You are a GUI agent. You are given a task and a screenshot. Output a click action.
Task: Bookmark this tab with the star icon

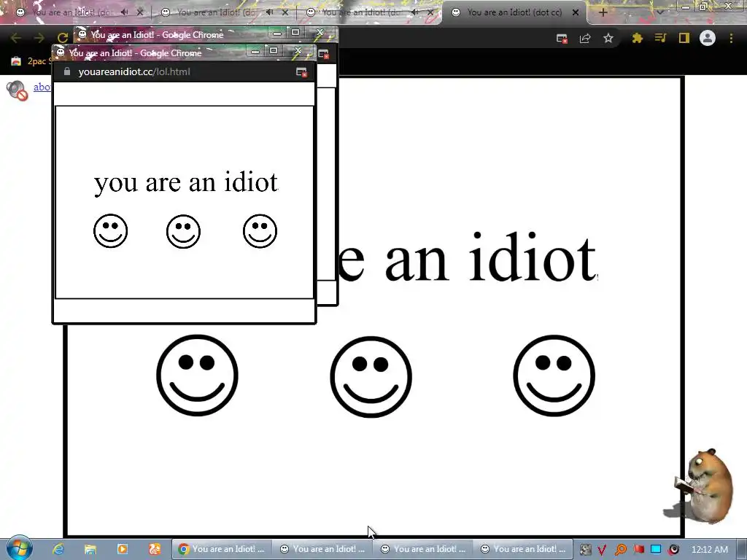[608, 39]
